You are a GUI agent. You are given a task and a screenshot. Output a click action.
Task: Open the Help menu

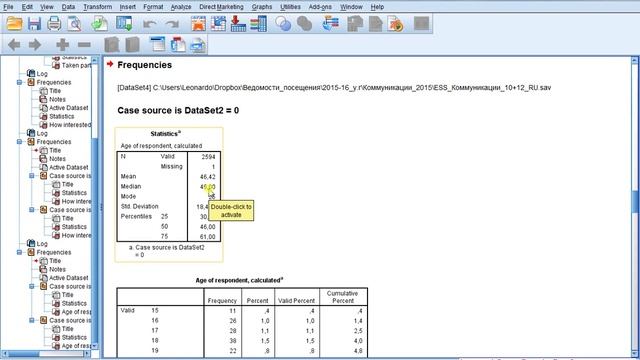point(377,7)
